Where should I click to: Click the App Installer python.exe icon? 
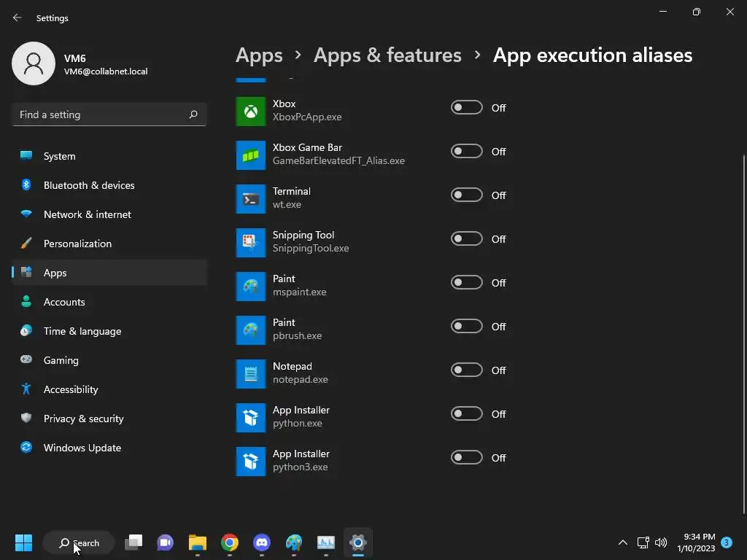click(251, 418)
